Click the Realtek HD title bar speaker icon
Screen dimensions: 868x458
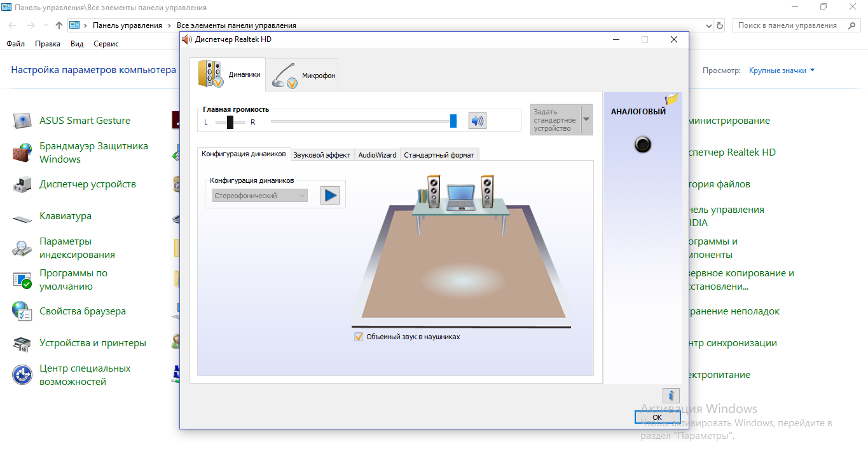pyautogui.click(x=187, y=39)
